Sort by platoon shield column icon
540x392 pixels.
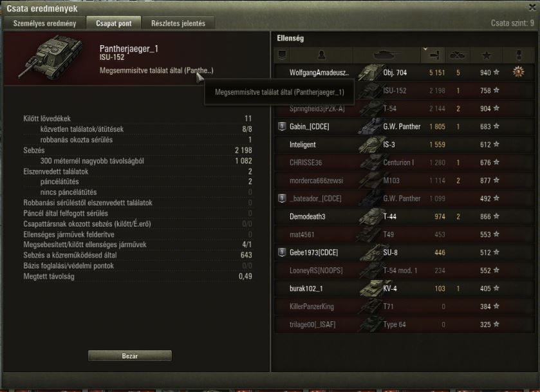282,55
